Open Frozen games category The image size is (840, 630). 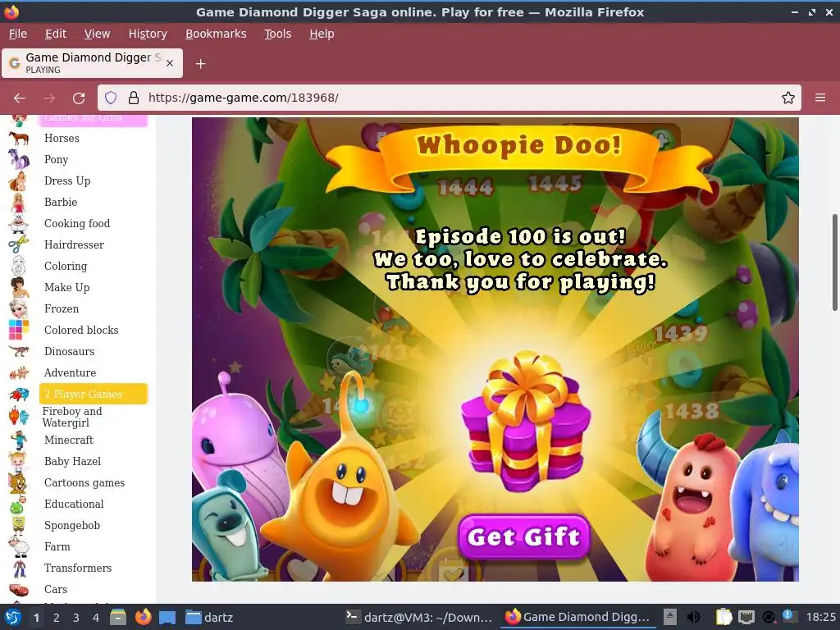click(62, 309)
